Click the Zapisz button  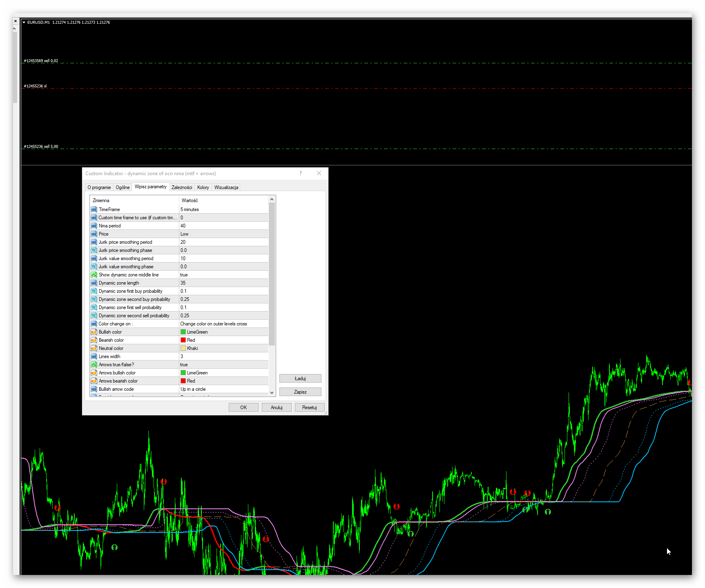[300, 392]
